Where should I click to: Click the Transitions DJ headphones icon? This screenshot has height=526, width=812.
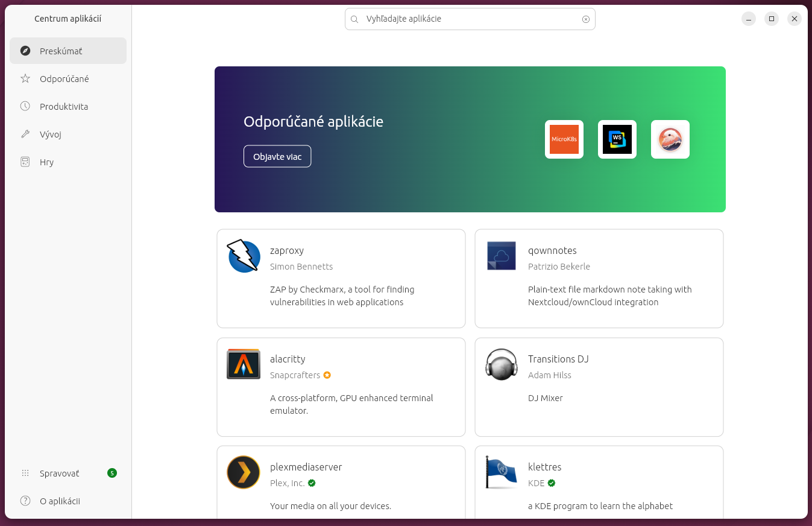502,364
